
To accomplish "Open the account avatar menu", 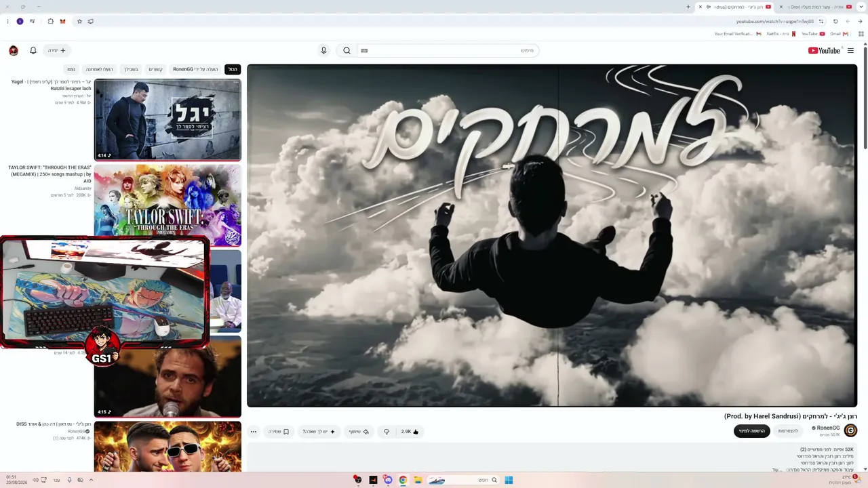I will tap(14, 50).
